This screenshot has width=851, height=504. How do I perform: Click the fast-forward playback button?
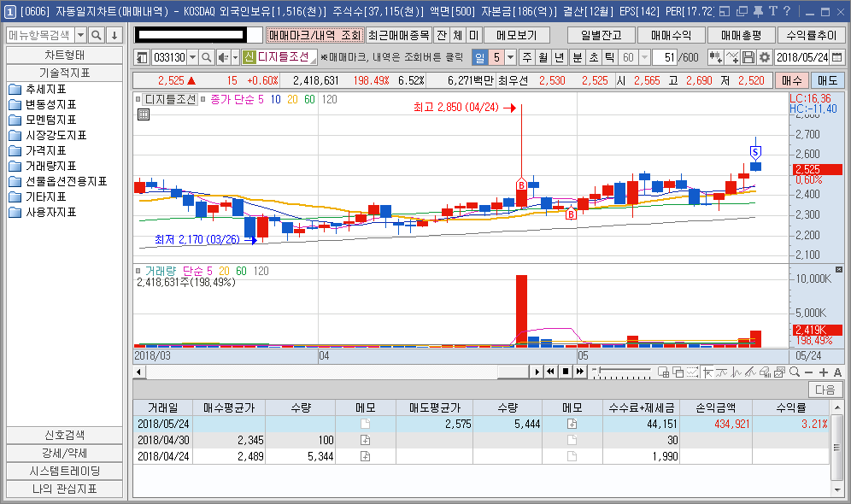(579, 372)
